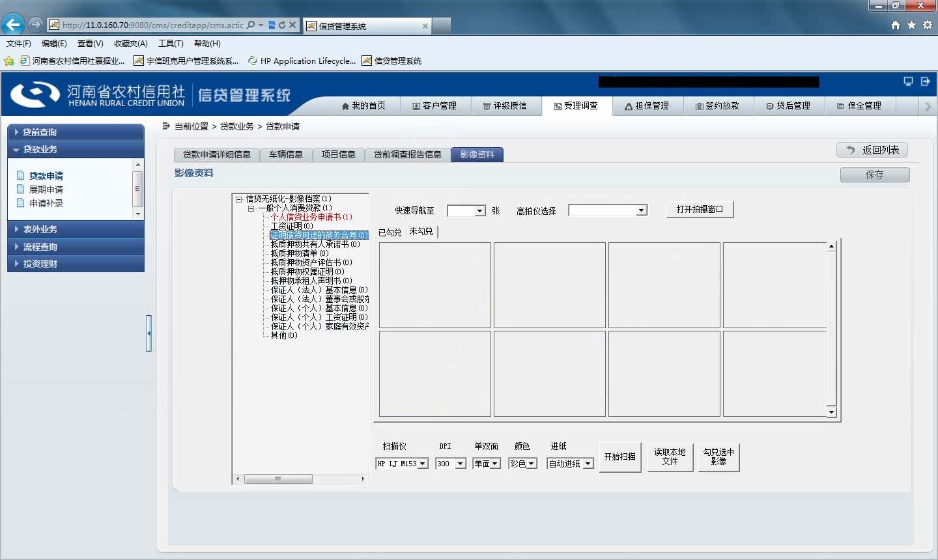Collapse the left sidebar with the splitter handle
The width and height of the screenshot is (938, 560).
point(149,333)
